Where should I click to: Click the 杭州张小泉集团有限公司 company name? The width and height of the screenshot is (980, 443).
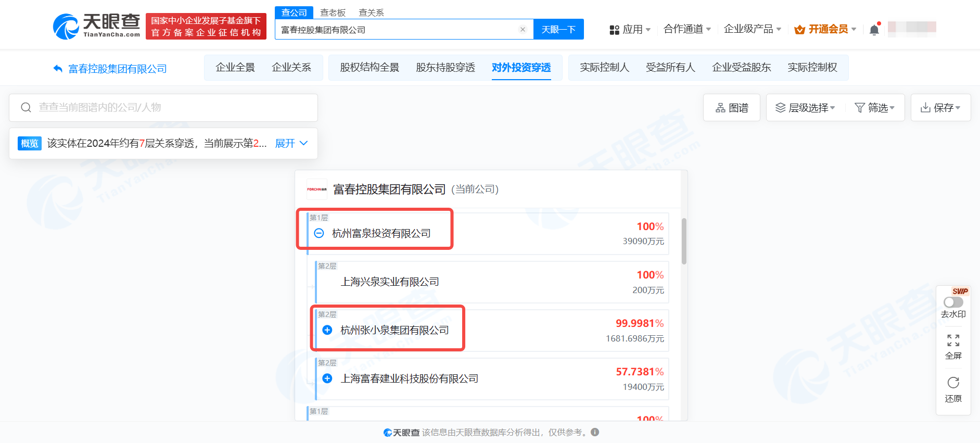tap(394, 330)
